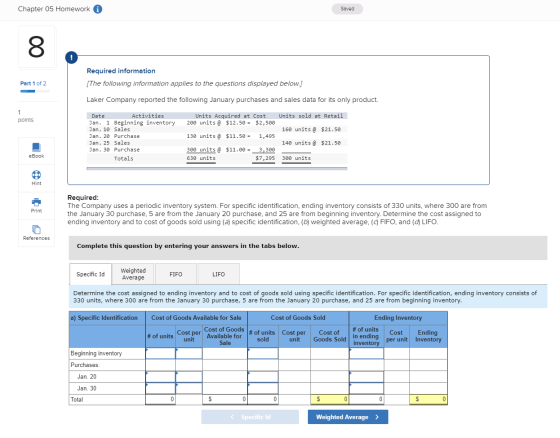Click the Weighted Average next button
The height and width of the screenshot is (438, 560).
coord(348,417)
